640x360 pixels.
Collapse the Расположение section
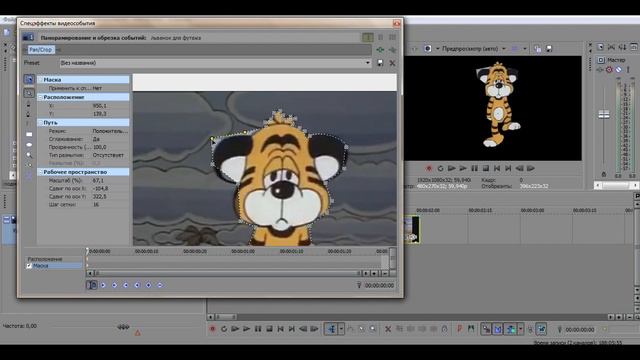40,97
